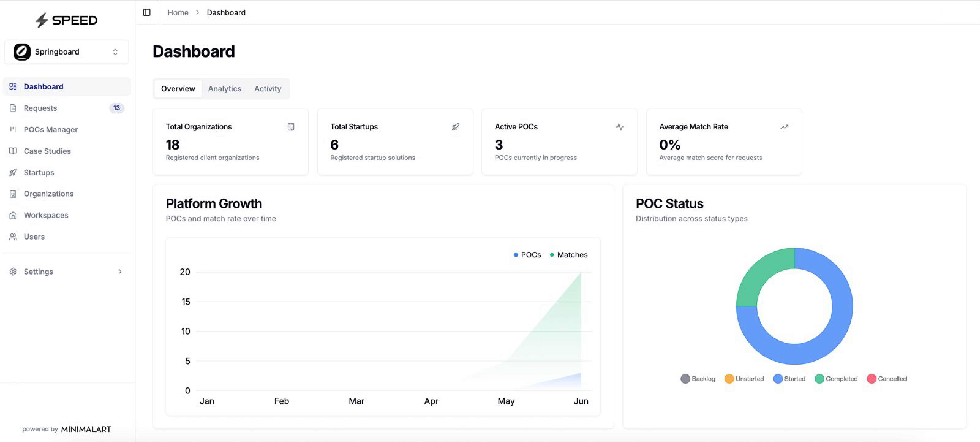Image resolution: width=980 pixels, height=442 pixels.
Task: Open Dashboard in the sidebar menu
Action: pos(67,86)
